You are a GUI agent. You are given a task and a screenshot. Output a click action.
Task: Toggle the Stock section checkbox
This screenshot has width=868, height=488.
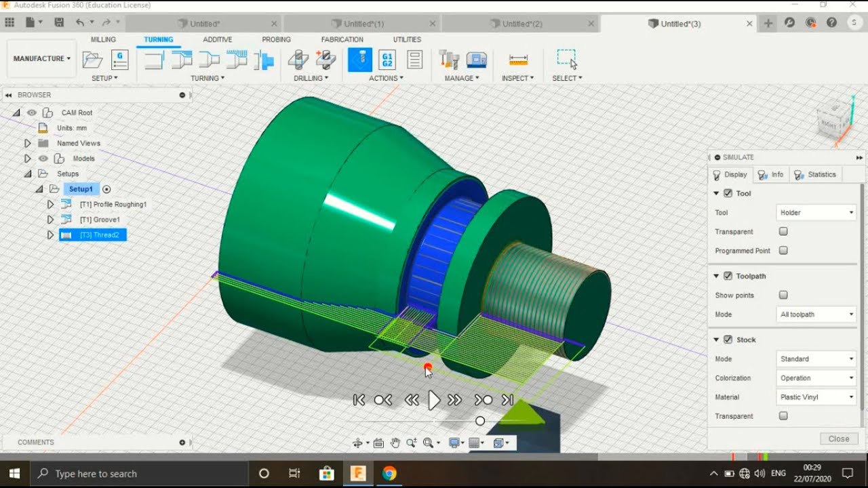tap(728, 340)
